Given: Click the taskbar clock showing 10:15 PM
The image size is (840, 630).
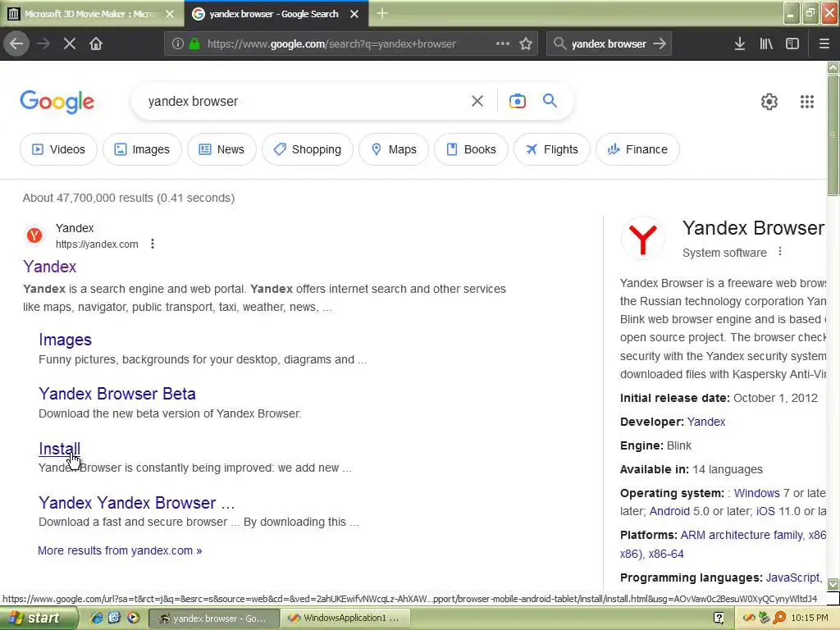Looking at the screenshot, I should tap(809, 618).
